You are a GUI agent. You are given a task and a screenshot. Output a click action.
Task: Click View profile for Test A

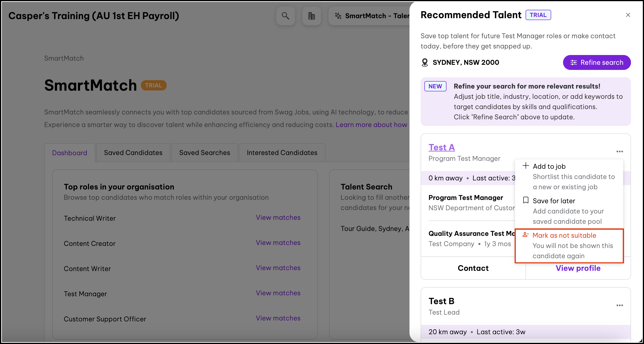(x=578, y=268)
